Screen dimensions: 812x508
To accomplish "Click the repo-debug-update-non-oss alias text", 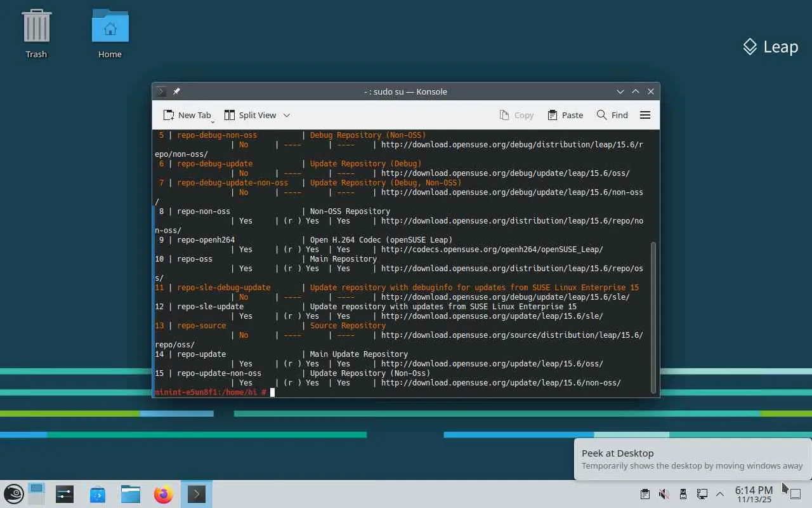I will (x=232, y=183).
